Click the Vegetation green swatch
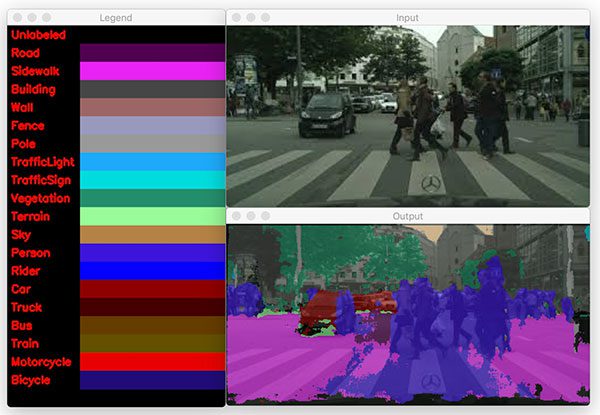This screenshot has height=415, width=600. 152,198
